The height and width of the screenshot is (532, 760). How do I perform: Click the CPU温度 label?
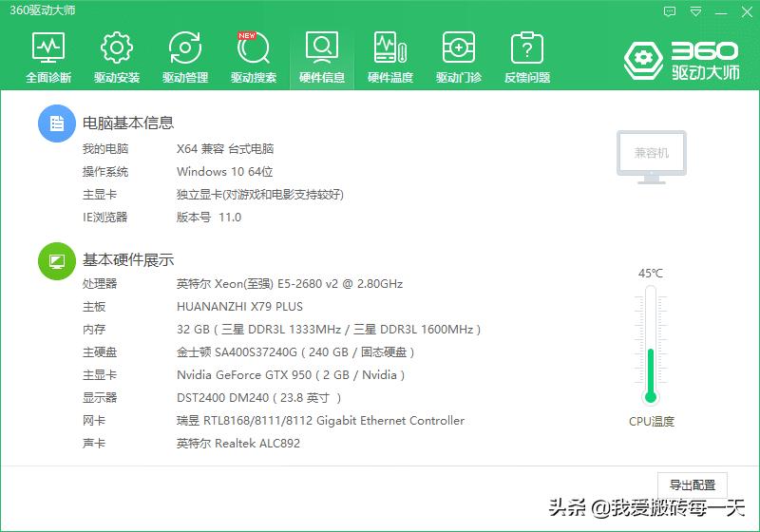click(x=652, y=422)
